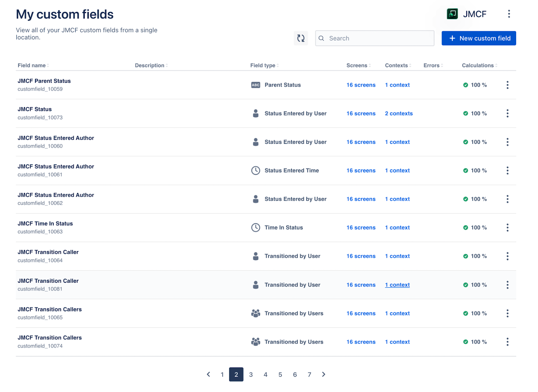Open actions menu for customfield_10073 row
538x392 pixels.
pyautogui.click(x=507, y=114)
